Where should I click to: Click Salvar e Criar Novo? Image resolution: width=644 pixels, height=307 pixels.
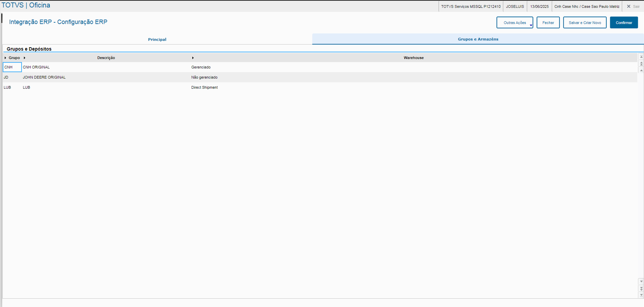pyautogui.click(x=585, y=23)
